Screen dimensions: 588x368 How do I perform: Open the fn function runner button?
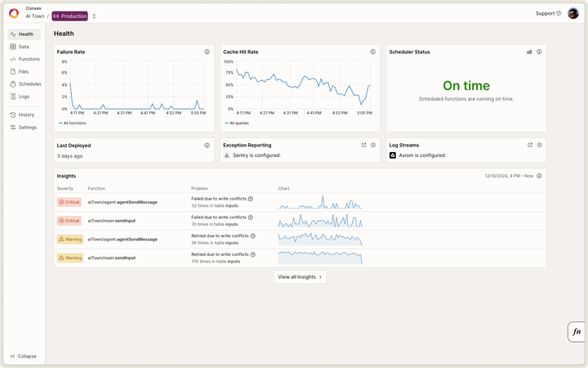[x=577, y=331]
